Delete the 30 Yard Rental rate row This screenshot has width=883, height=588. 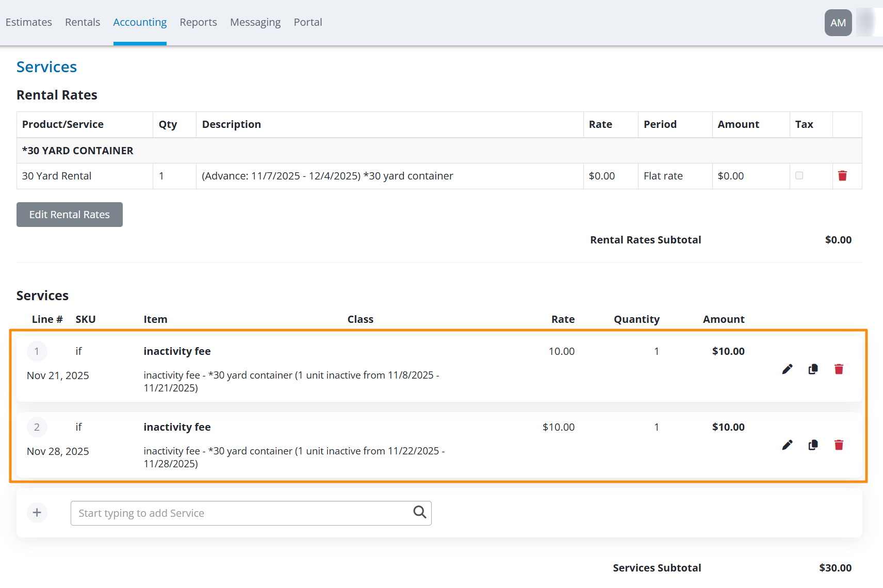click(843, 176)
